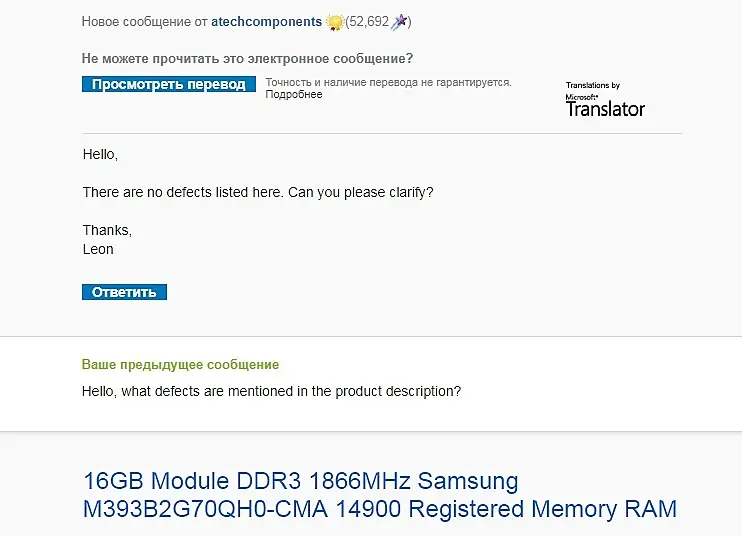The image size is (742, 536).
Task: Click the 'There are no defects listed' sentence
Action: tap(183, 192)
